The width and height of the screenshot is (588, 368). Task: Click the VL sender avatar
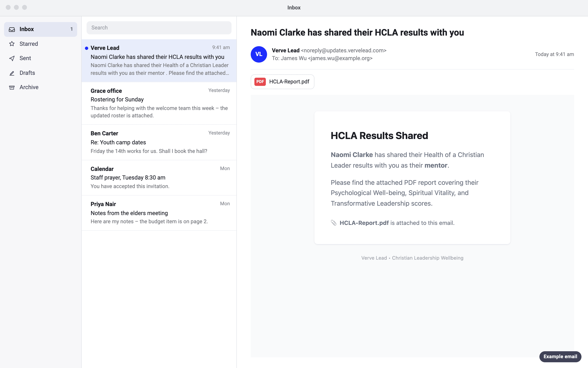tap(259, 54)
